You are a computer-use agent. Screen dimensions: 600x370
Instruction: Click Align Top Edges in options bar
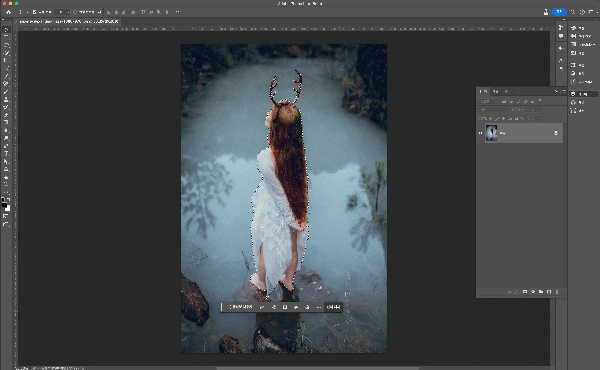click(x=143, y=12)
